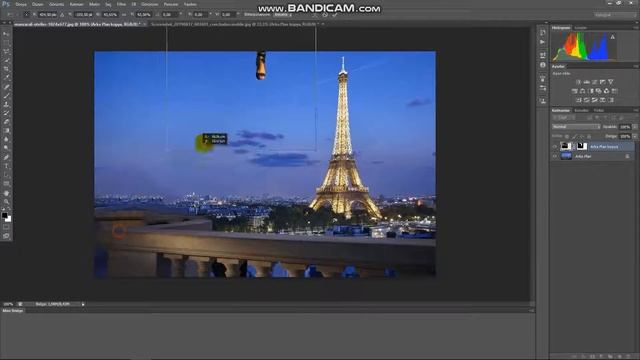
Task: Open the Filtre menu
Action: (122, 4)
